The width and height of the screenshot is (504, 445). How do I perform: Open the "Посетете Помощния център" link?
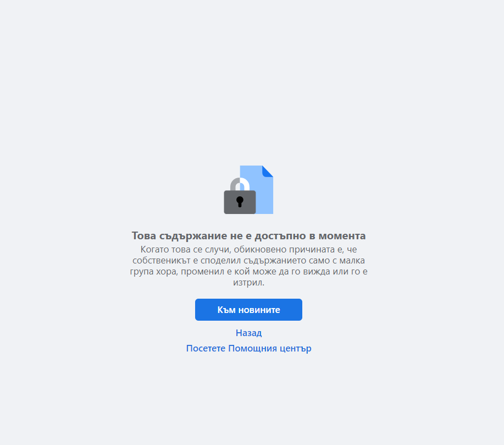[x=248, y=349]
